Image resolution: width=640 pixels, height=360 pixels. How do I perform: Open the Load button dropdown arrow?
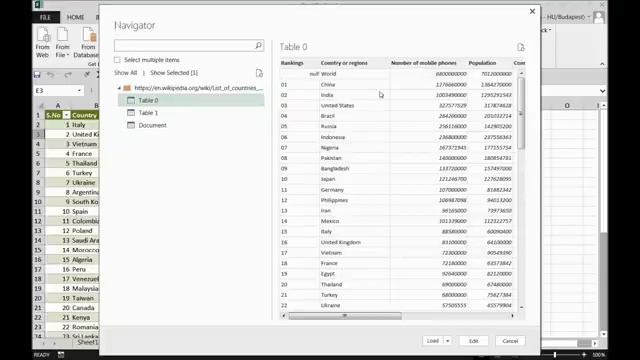click(448, 341)
